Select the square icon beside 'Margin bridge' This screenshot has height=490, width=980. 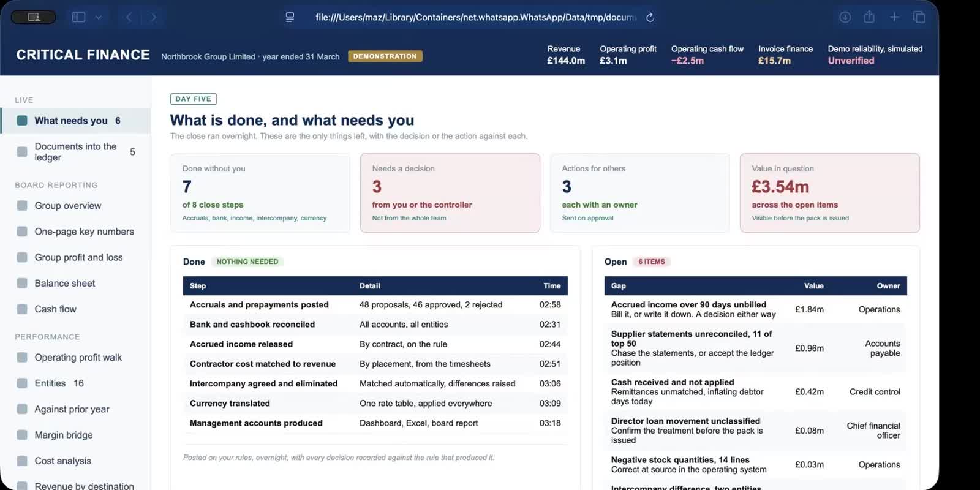22,435
